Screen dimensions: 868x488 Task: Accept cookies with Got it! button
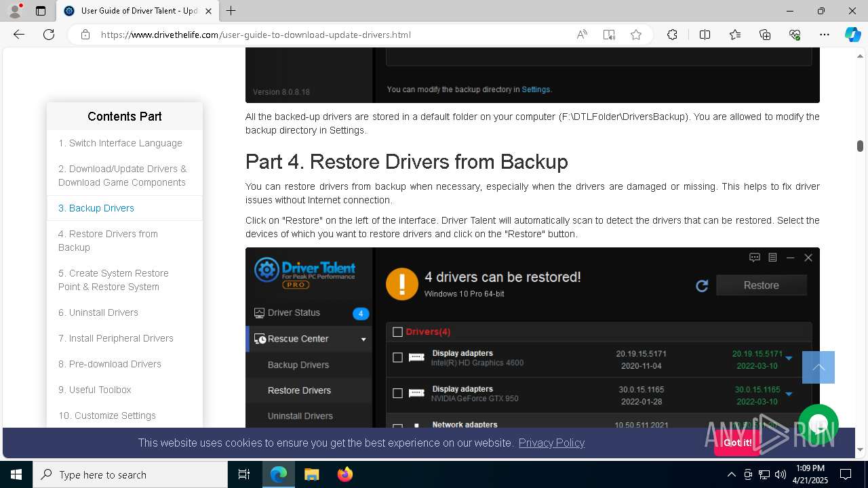point(737,443)
